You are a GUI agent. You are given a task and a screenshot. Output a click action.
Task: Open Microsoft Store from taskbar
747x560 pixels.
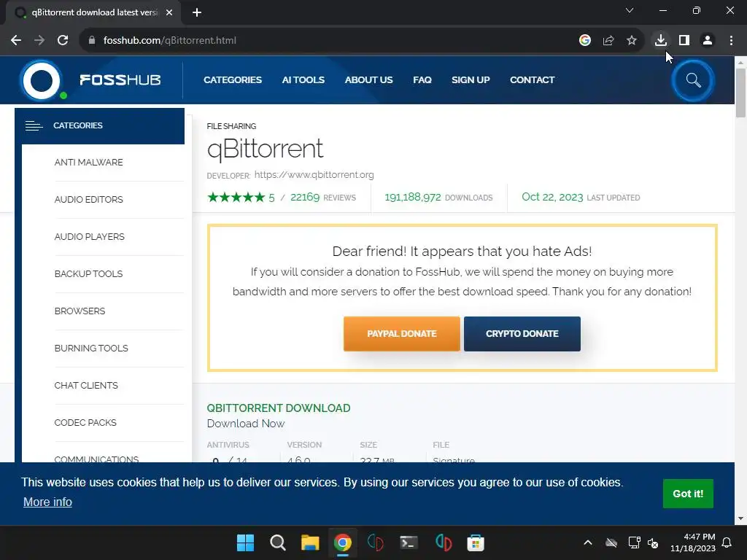pos(476,542)
